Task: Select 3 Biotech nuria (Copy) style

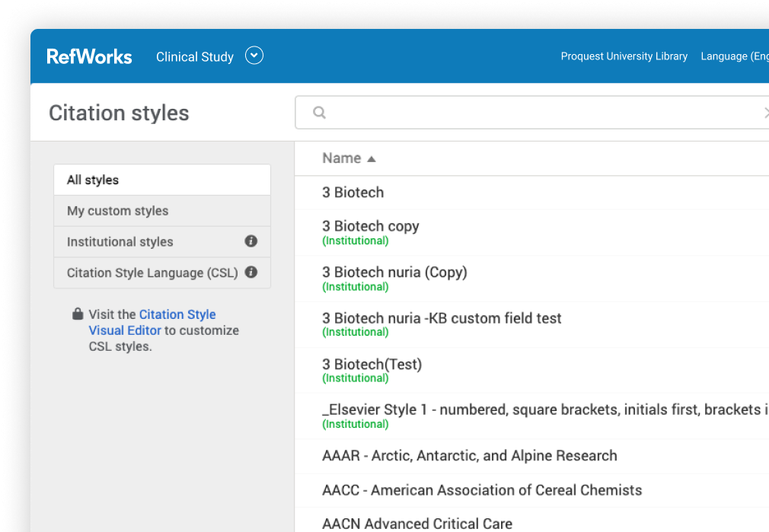Action: tap(531, 279)
